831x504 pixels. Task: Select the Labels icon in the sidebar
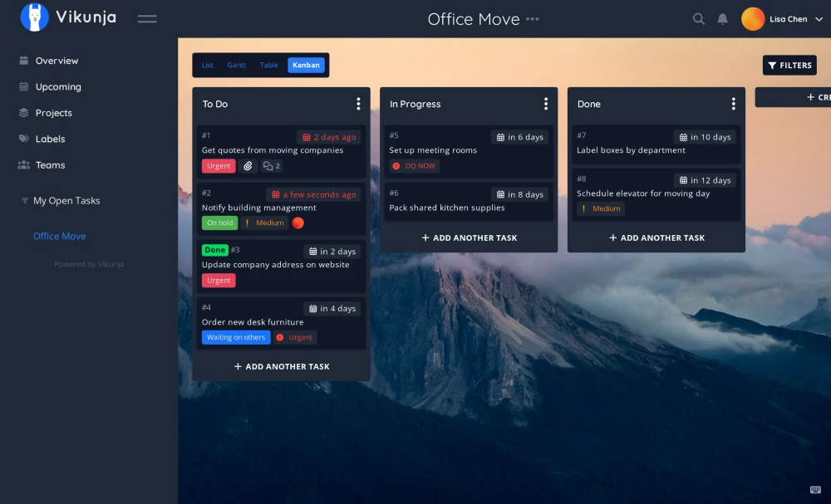click(23, 139)
